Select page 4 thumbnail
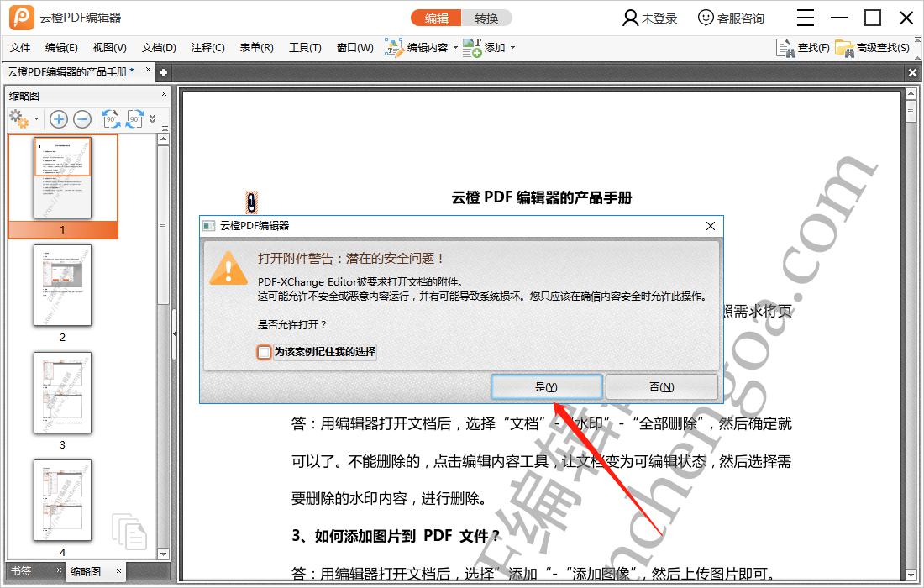This screenshot has height=588, width=924. tap(62, 500)
